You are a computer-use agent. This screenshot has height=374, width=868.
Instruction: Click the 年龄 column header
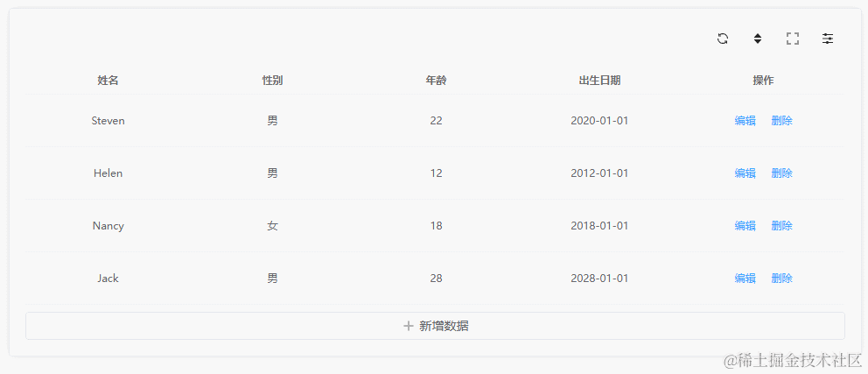pos(437,81)
